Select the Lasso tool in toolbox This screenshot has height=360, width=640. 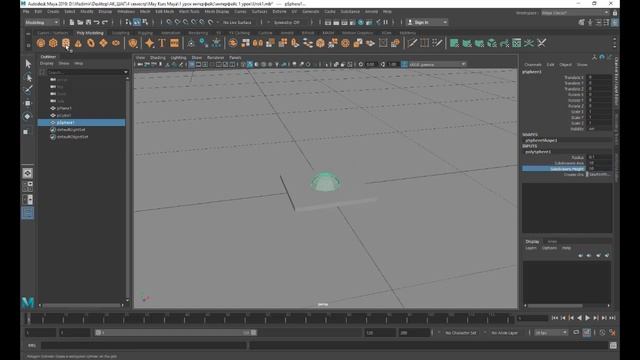coord(28,78)
